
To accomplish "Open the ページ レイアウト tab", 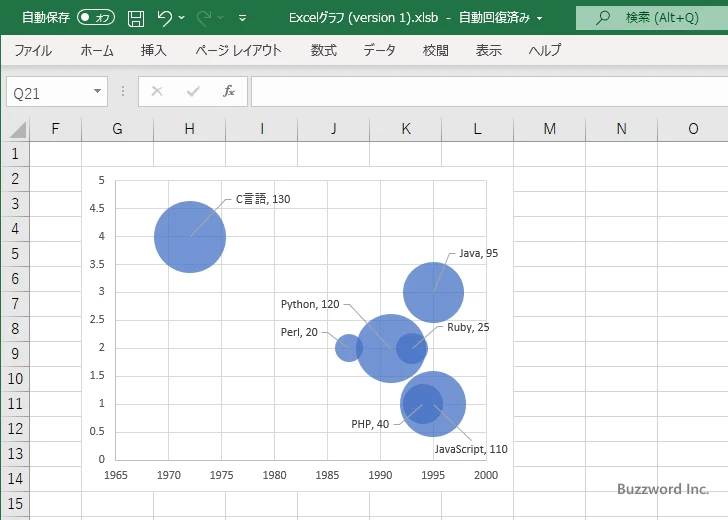I will pyautogui.click(x=238, y=50).
